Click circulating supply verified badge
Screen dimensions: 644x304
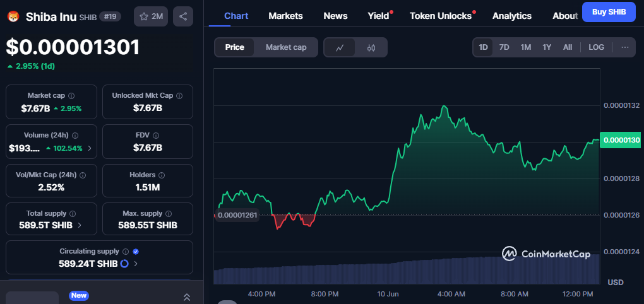click(x=136, y=252)
